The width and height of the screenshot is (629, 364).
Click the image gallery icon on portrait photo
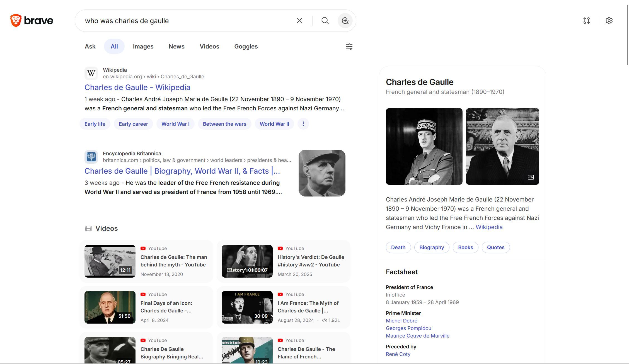pyautogui.click(x=531, y=177)
